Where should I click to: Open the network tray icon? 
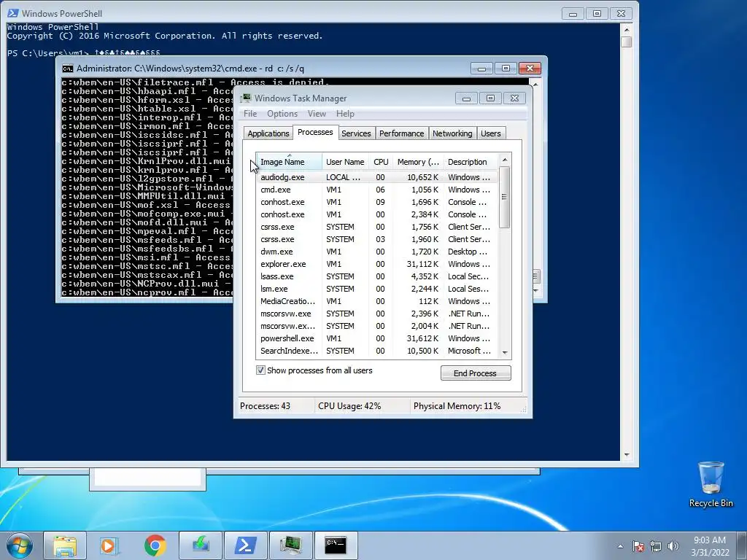coord(656,546)
